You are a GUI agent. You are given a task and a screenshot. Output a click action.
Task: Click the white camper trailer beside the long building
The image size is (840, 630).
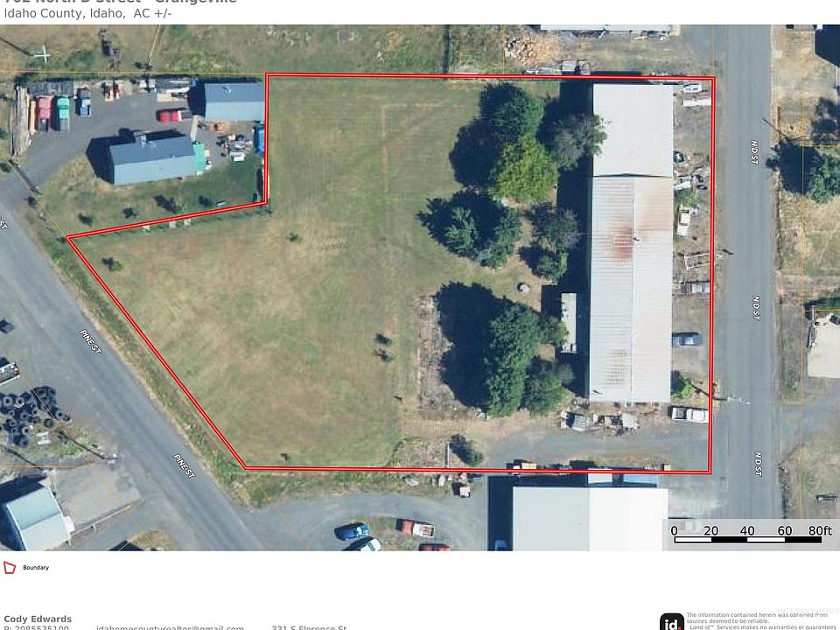point(569,323)
